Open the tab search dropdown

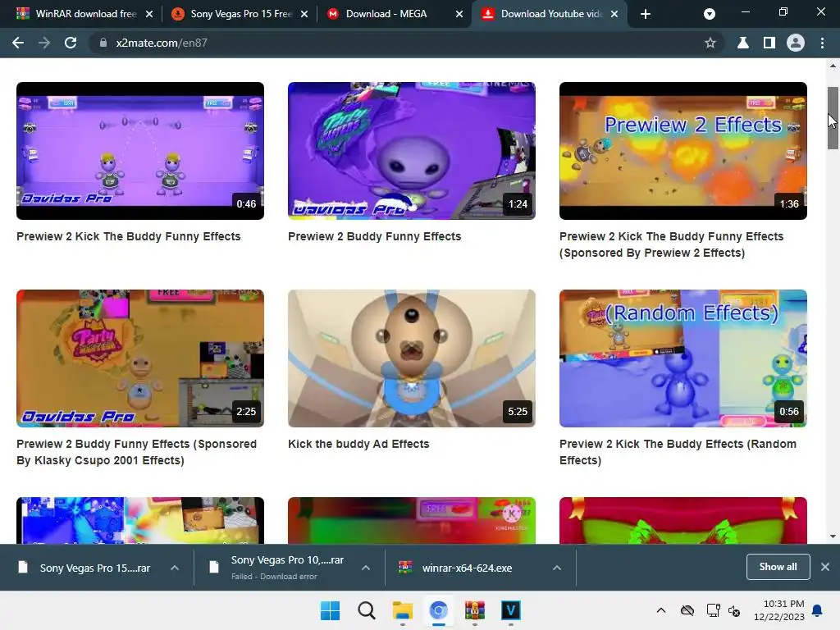710,14
